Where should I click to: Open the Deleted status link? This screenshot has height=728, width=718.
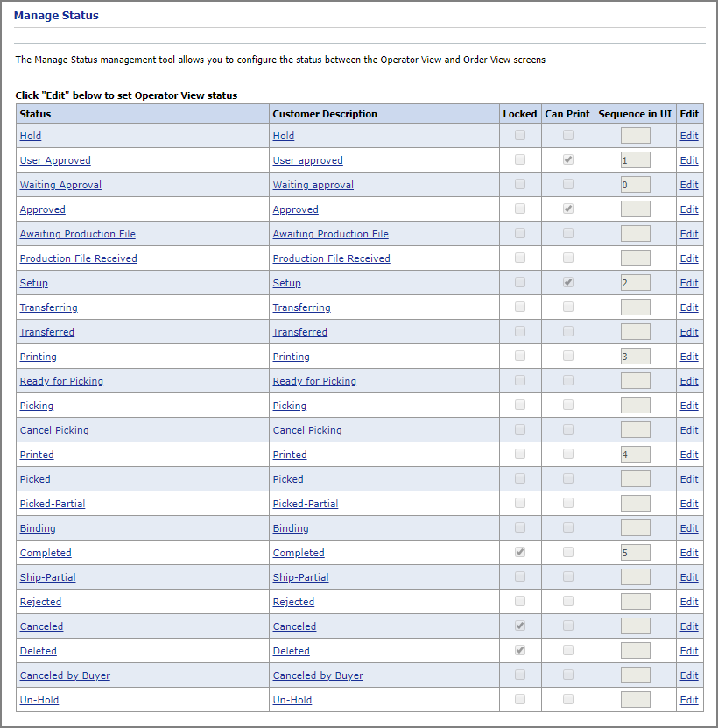[x=38, y=650]
